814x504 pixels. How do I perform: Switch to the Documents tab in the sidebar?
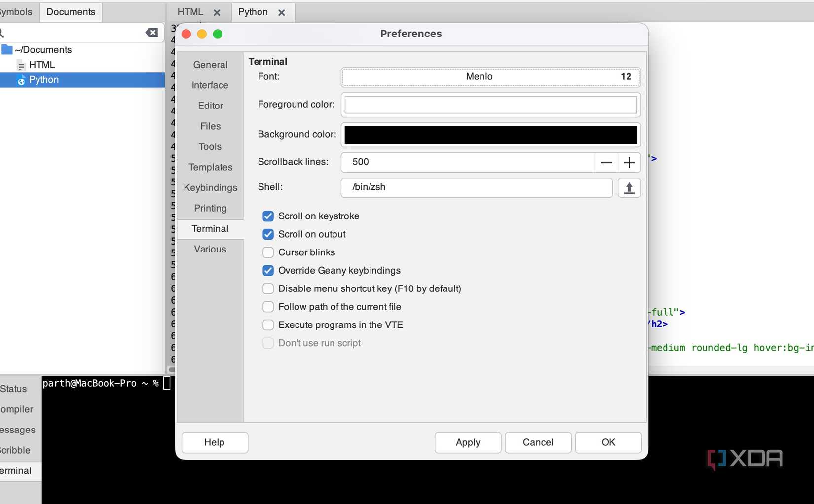(71, 11)
